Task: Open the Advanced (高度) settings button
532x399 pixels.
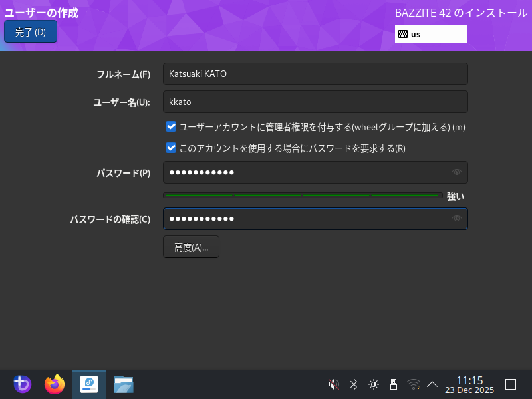Action: coord(191,247)
